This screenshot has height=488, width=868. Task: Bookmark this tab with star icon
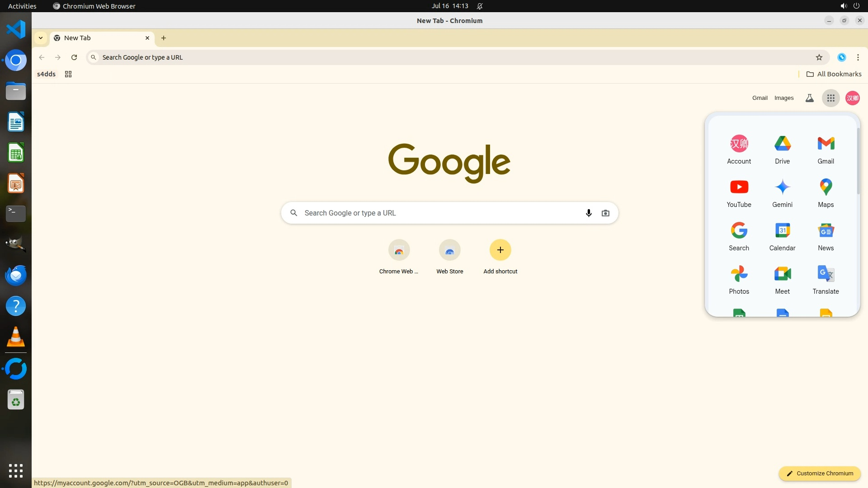tap(819, 57)
